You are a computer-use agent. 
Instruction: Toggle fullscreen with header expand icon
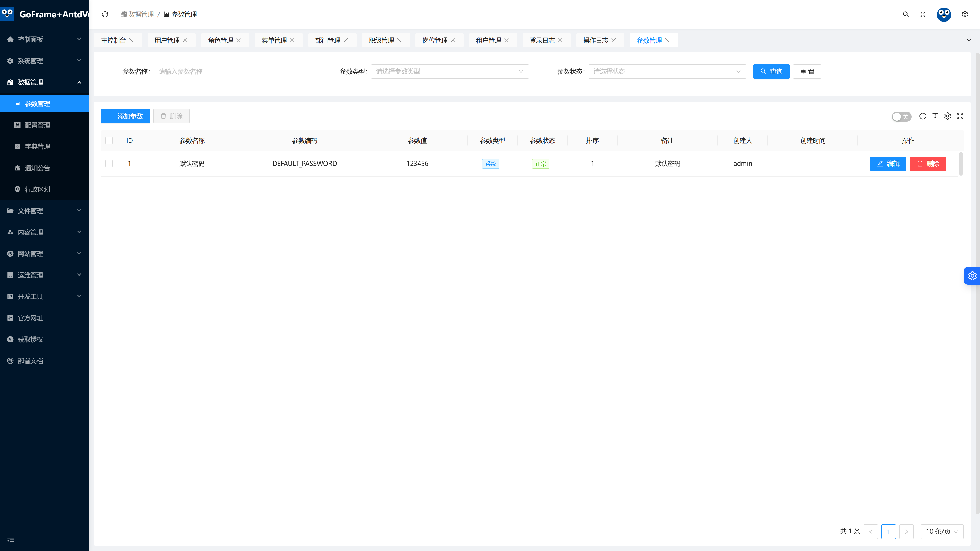coord(923,15)
